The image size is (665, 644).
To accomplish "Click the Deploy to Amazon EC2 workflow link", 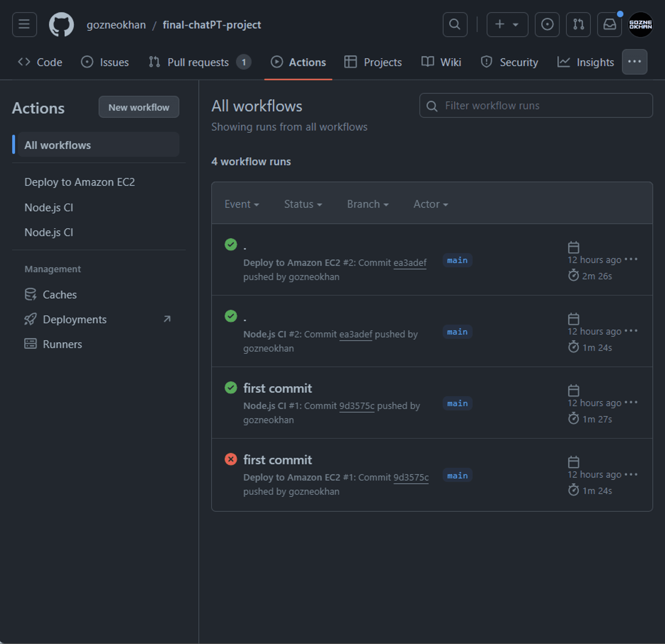I will coord(80,182).
